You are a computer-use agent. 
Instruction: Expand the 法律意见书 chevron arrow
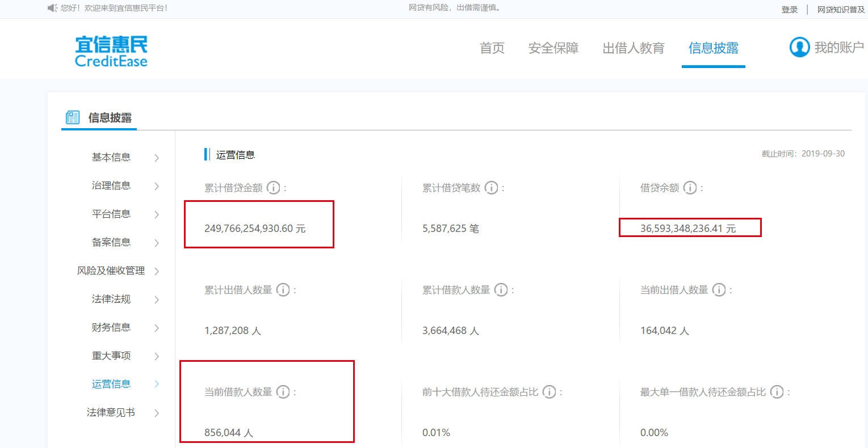157,413
